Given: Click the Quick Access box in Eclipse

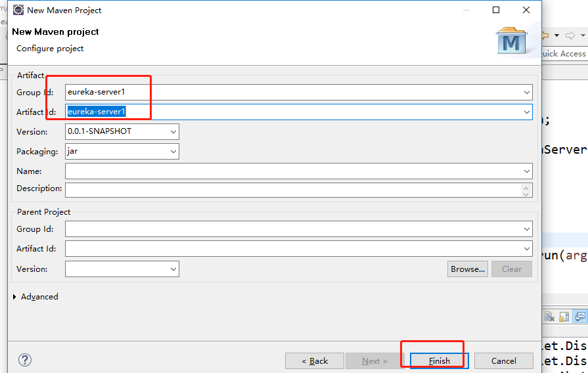Looking at the screenshot, I should coord(564,54).
